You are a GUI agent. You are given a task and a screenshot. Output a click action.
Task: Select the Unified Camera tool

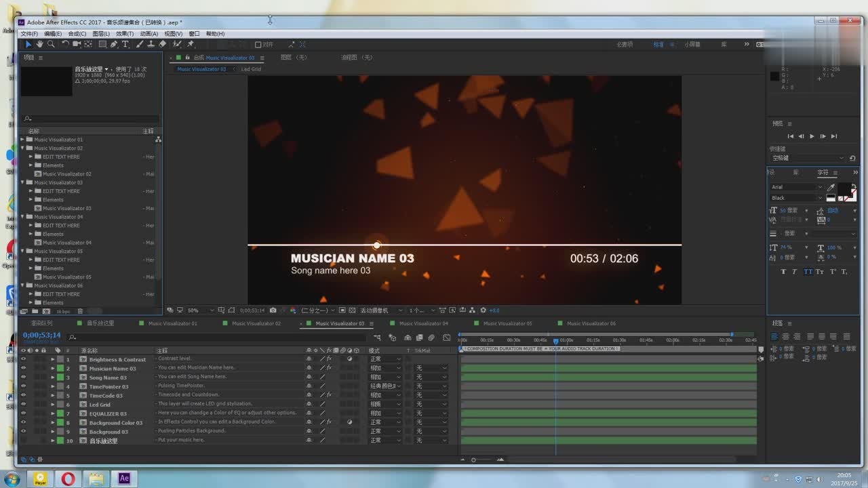click(x=77, y=44)
